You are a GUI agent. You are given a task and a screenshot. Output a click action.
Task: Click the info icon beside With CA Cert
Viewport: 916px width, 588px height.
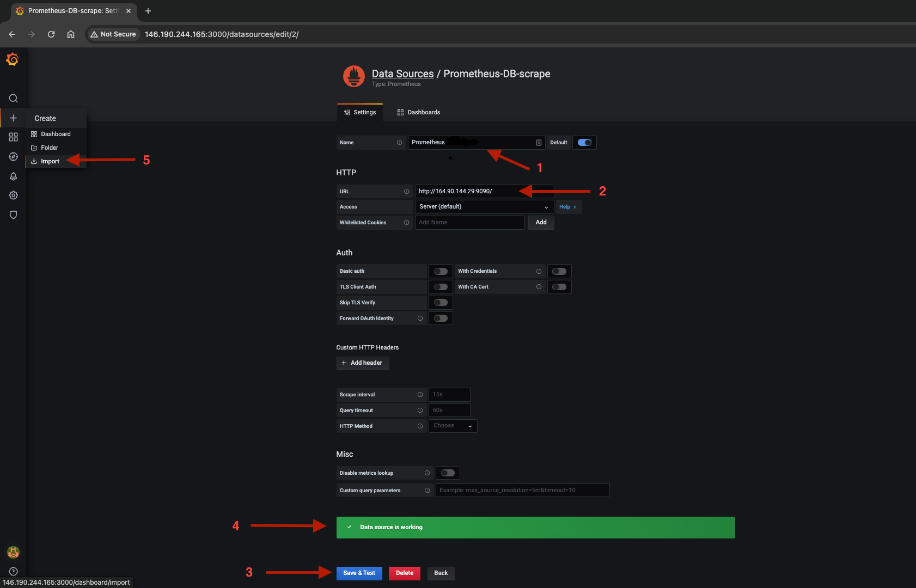pyautogui.click(x=539, y=287)
